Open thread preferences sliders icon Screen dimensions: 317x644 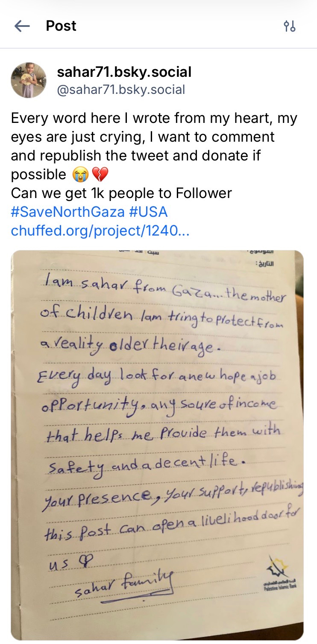[290, 26]
